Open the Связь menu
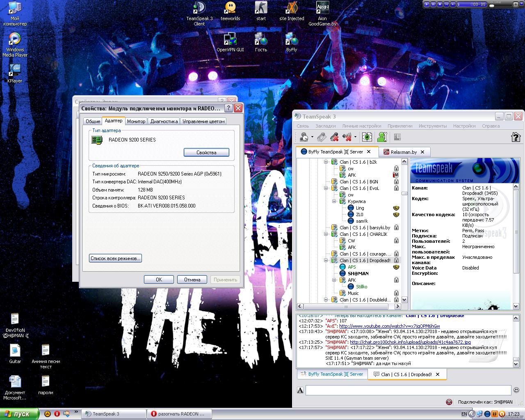The height and width of the screenshot is (420, 525). (303, 126)
